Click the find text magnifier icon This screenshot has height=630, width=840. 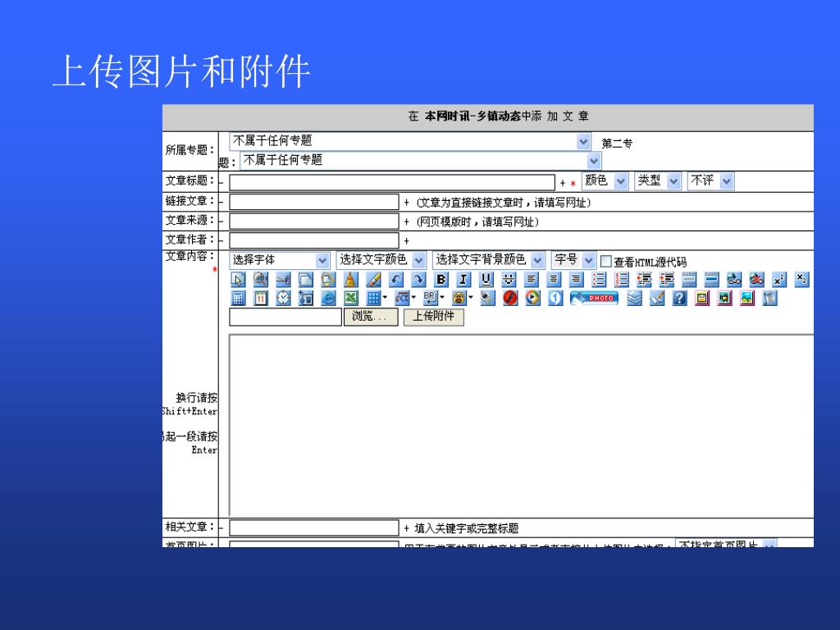click(261, 279)
